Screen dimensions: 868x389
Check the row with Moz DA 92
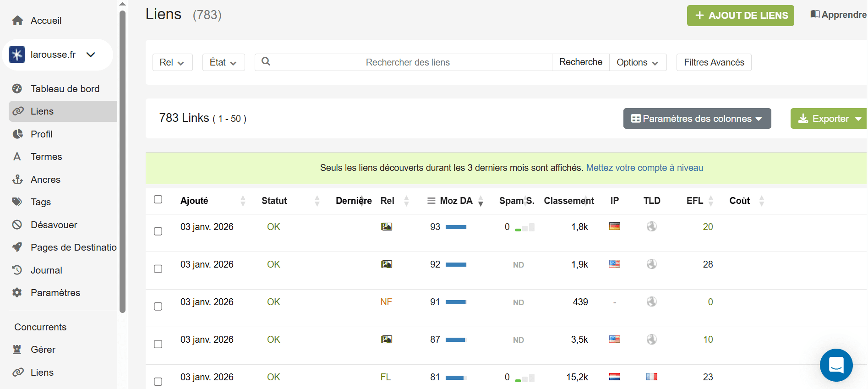point(158,269)
